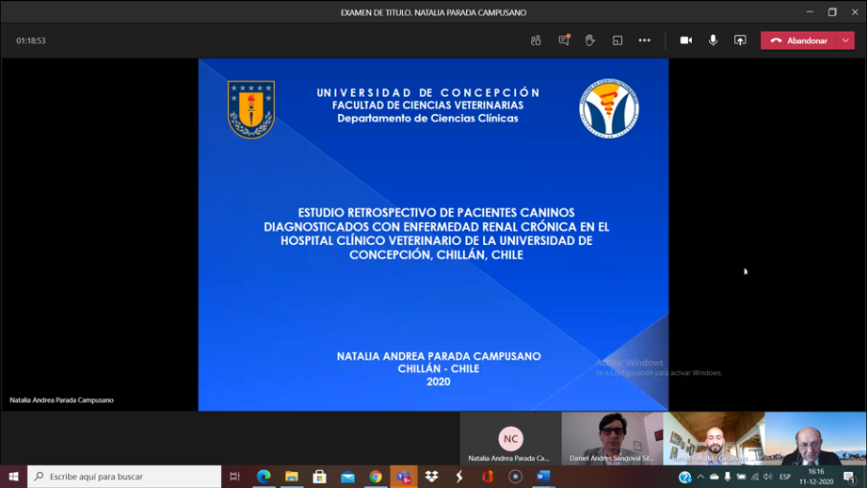Show the participants panel
This screenshot has height=488, width=868.
(x=536, y=41)
